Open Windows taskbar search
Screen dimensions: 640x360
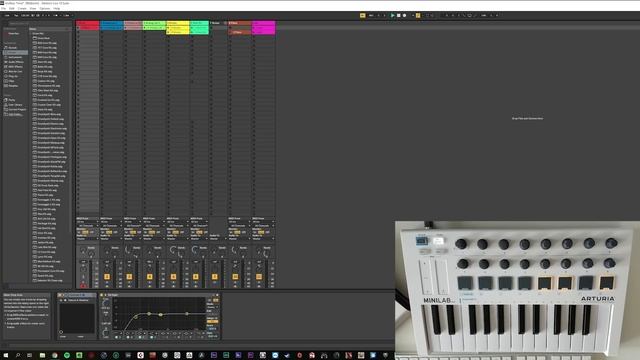click(18, 356)
